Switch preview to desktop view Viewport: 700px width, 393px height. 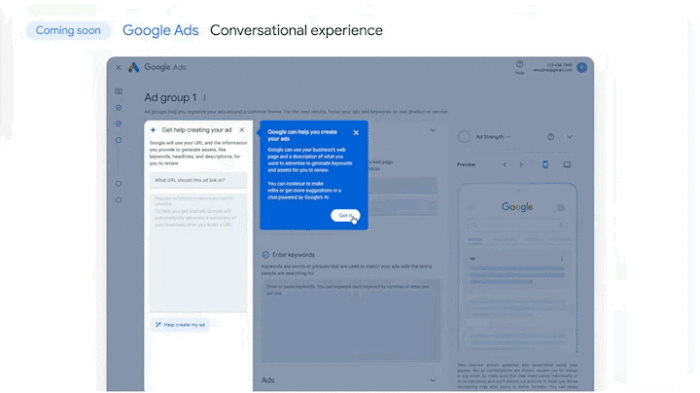point(567,164)
